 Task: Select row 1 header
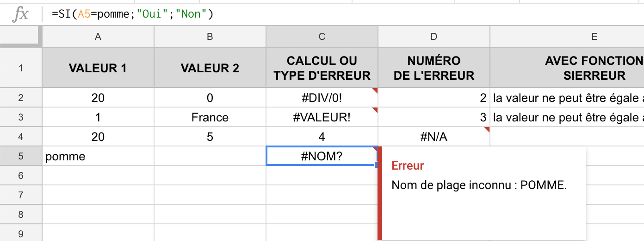20,68
